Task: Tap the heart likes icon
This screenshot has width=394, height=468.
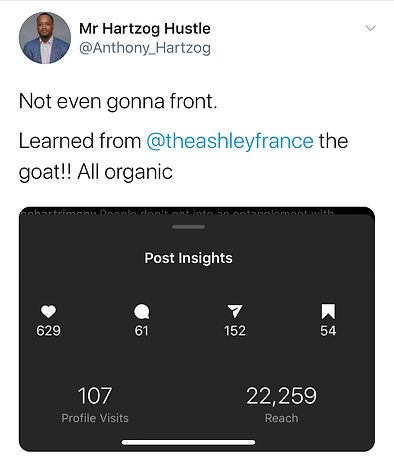Action: (x=48, y=311)
